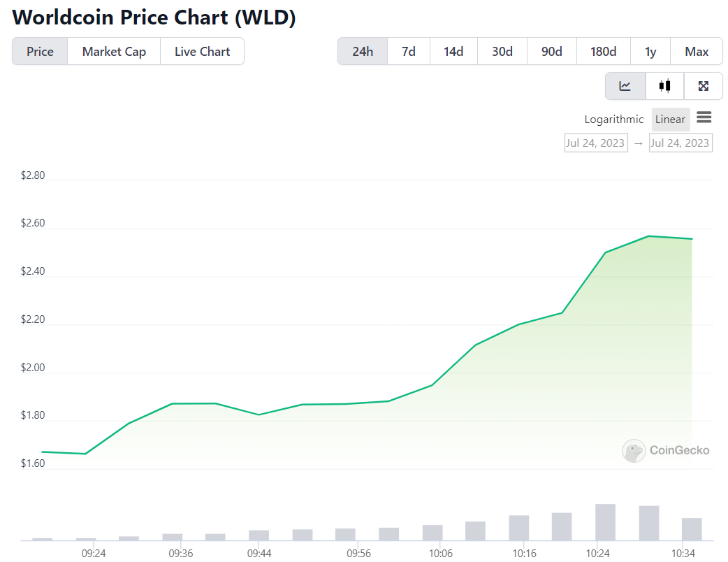728x562 pixels.
Task: Open the Live Chart tab
Action: point(202,51)
